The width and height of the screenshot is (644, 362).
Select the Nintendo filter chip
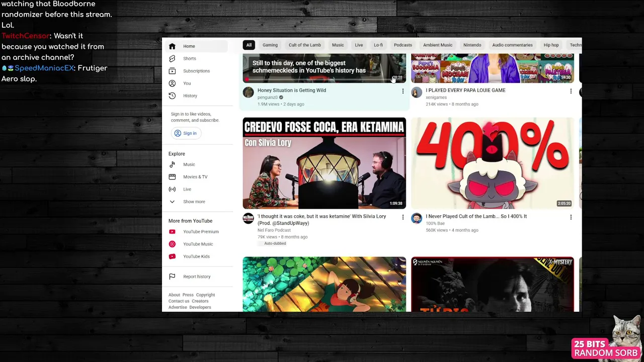point(472,45)
